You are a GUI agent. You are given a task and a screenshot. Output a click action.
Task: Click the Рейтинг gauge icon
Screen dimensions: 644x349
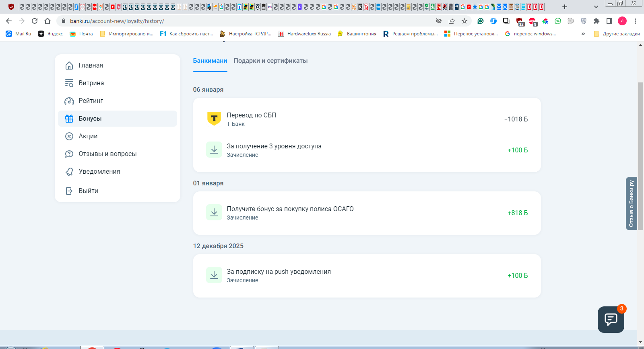pyautogui.click(x=69, y=101)
